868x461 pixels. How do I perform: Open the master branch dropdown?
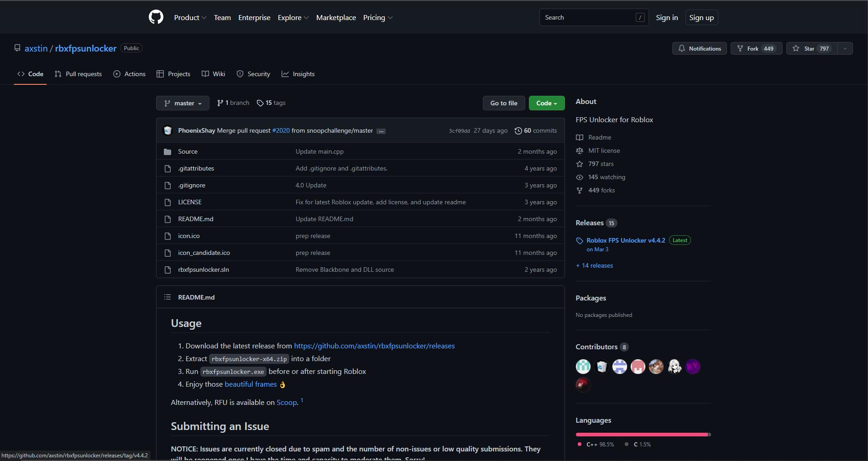(x=183, y=103)
